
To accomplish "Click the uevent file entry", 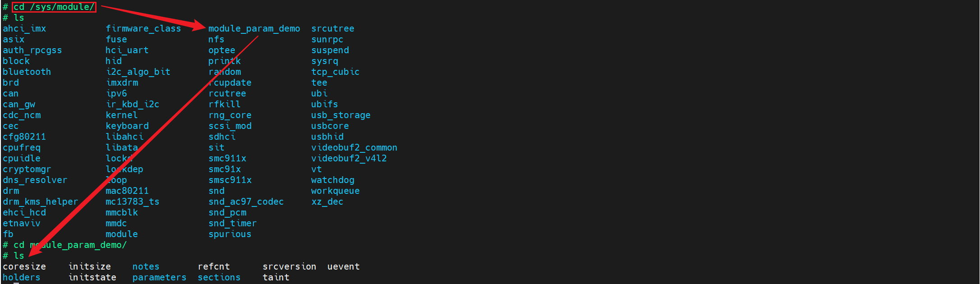I will pyautogui.click(x=343, y=266).
